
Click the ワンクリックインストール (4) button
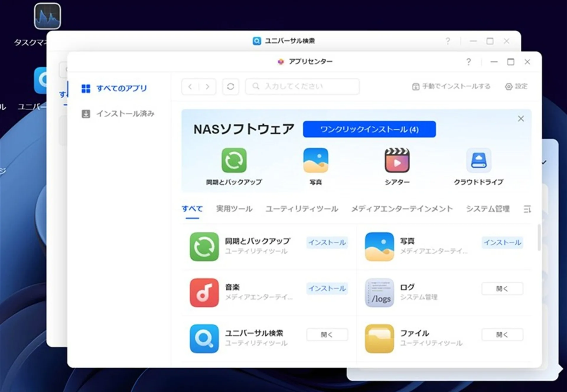click(x=369, y=129)
